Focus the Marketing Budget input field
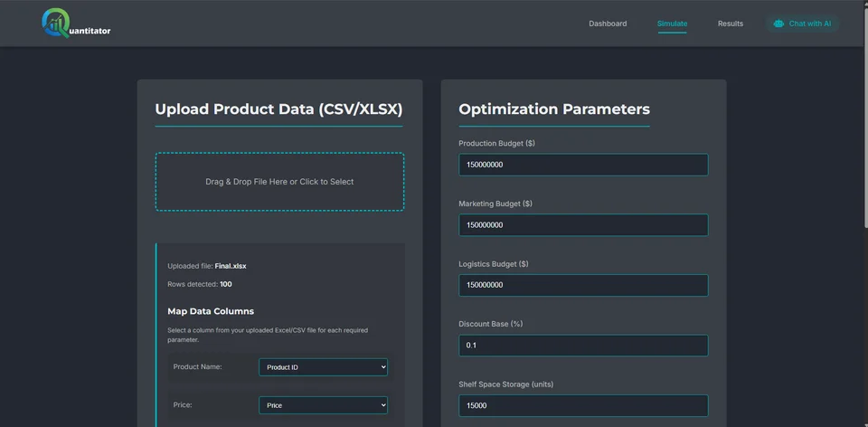Viewport: 868px width, 427px height. pos(583,225)
